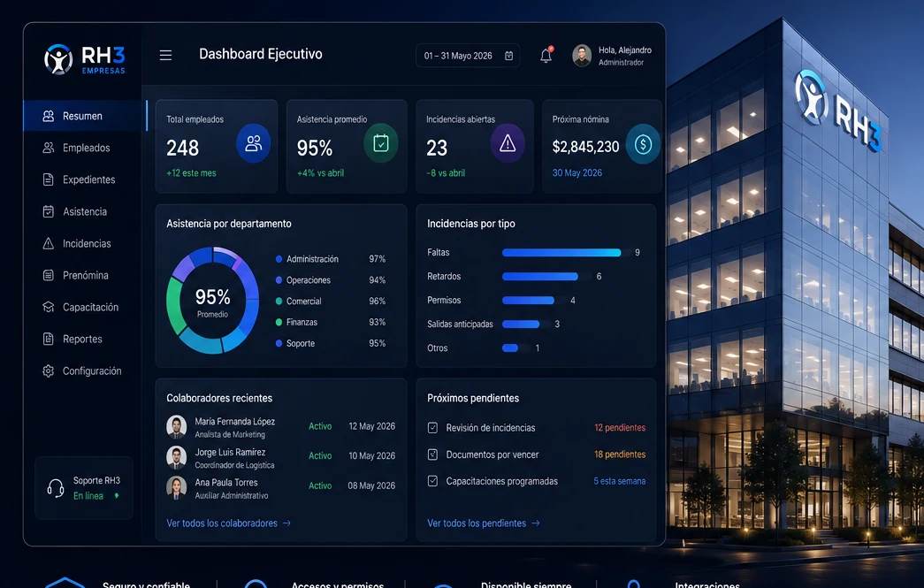Image resolution: width=924 pixels, height=588 pixels.
Task: Click Alejandro's profile avatar
Action: click(582, 56)
